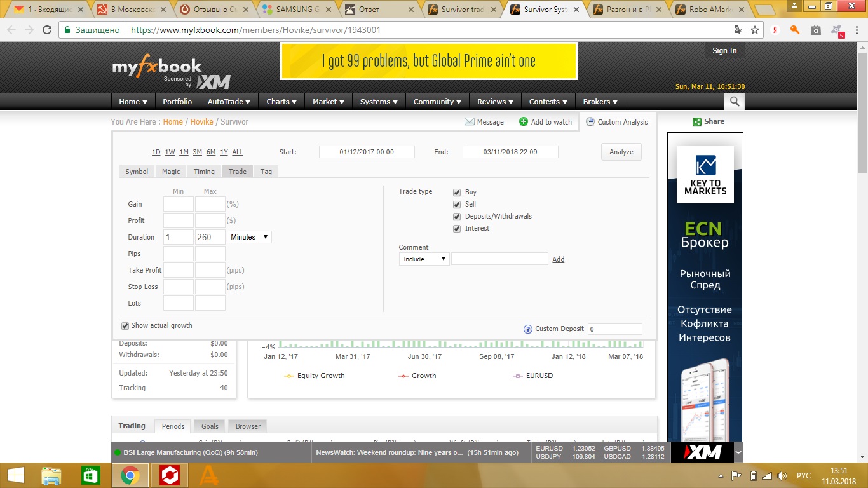Expand the Charts navigation menu

pos(281,102)
